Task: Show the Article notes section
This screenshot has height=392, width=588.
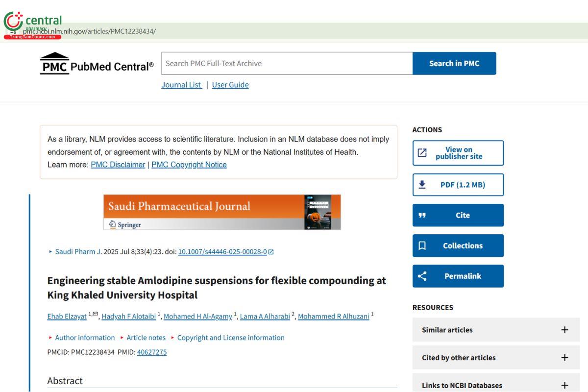Action: pyautogui.click(x=146, y=338)
